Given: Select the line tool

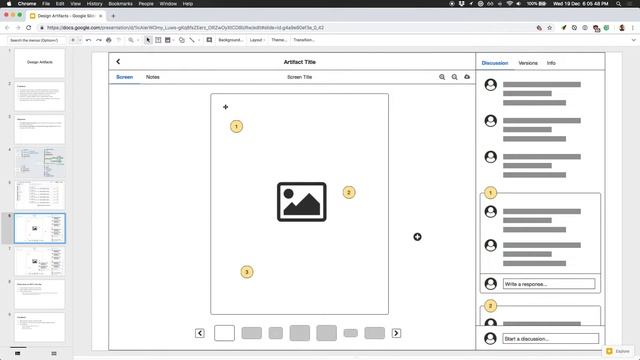Looking at the screenshot, I should click(192, 40).
